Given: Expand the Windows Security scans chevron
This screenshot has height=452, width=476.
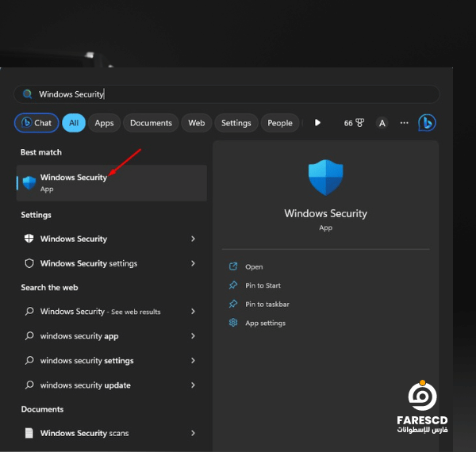Looking at the screenshot, I should (193, 433).
